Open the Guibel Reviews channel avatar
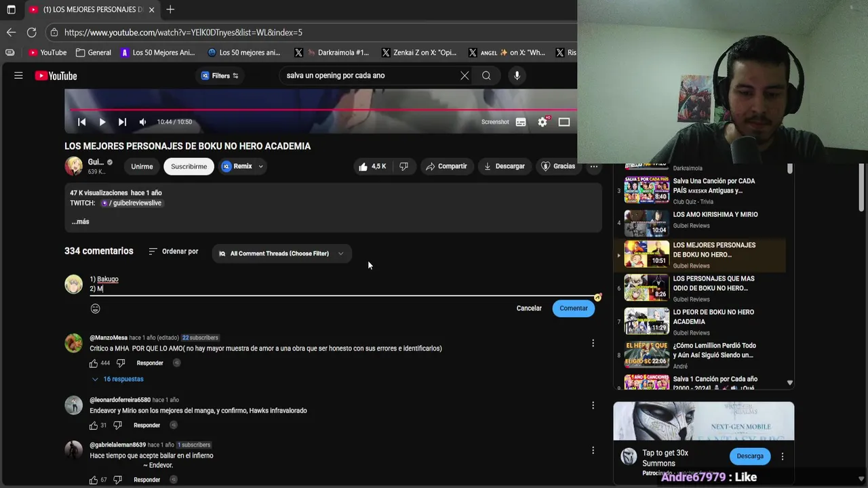This screenshot has width=868, height=488. point(73,166)
